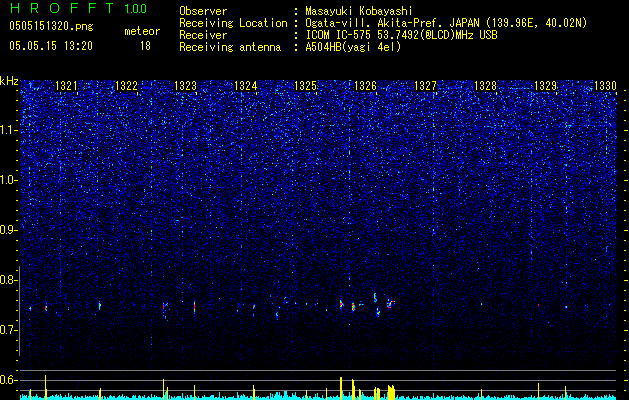The image size is (629, 400).
Task: Select the filename 0505151320.png
Action: pyautogui.click(x=51, y=27)
